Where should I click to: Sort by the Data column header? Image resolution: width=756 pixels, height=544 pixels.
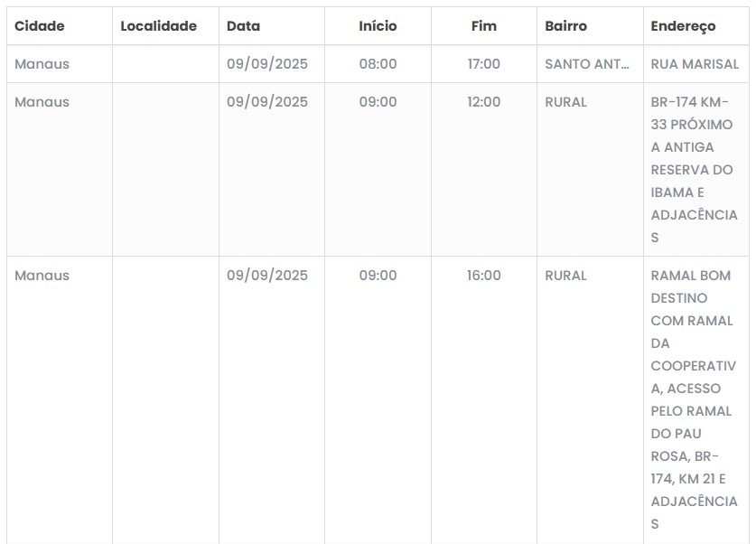243,26
